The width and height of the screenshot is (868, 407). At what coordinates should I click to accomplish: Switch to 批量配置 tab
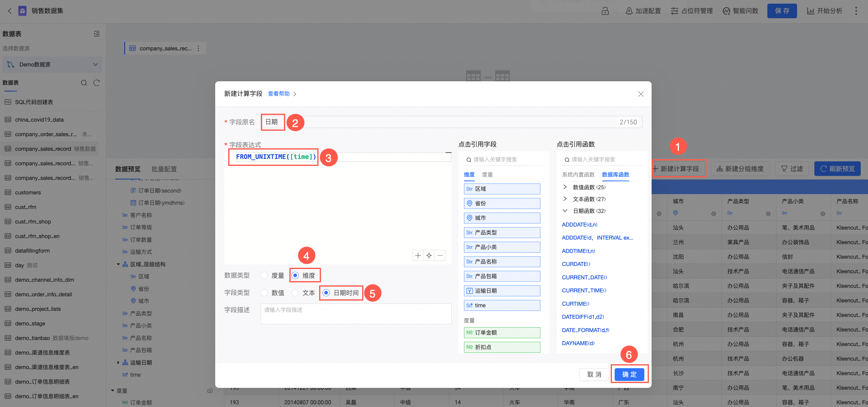(x=164, y=169)
